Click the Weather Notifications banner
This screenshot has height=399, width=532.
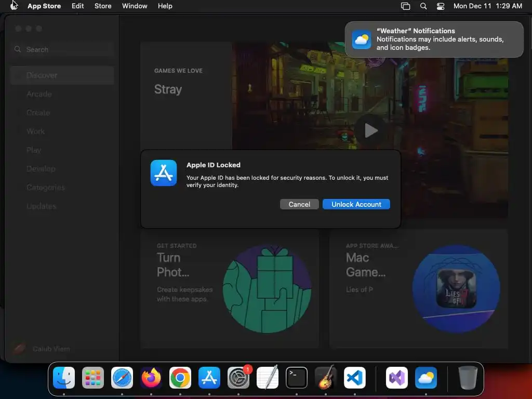(434, 39)
